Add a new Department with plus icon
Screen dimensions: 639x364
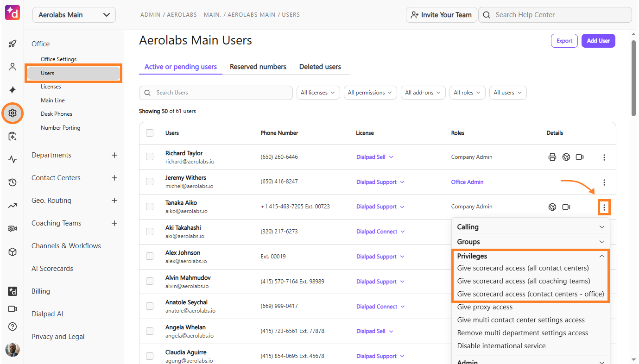[114, 155]
